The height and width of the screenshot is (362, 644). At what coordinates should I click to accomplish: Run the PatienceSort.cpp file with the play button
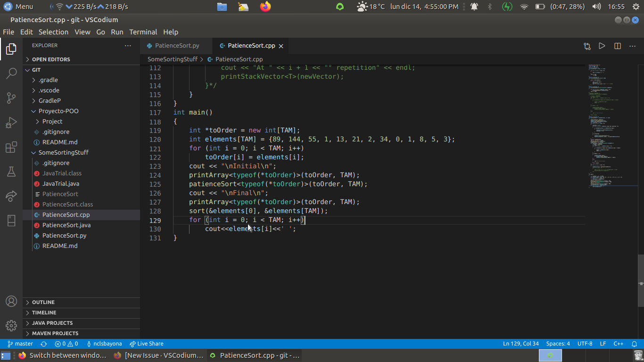[x=602, y=46]
